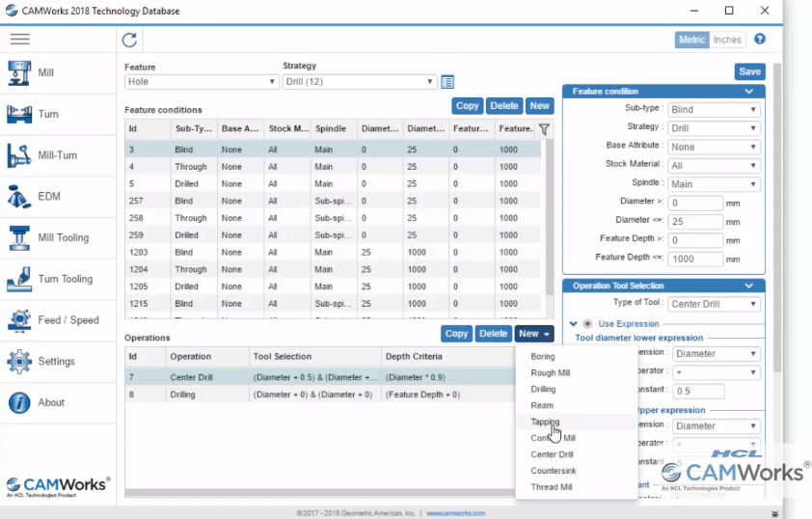Click the Save button

(x=749, y=71)
